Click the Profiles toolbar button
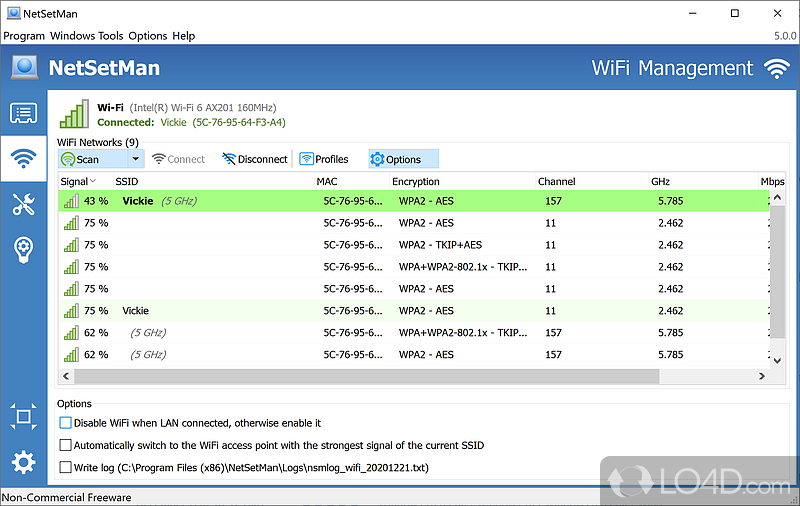The width and height of the screenshot is (800, 506). (323, 159)
